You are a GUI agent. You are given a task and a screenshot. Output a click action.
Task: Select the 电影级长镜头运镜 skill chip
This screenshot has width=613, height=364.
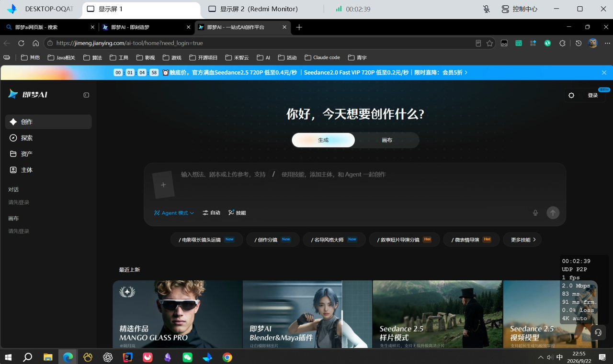coord(207,240)
